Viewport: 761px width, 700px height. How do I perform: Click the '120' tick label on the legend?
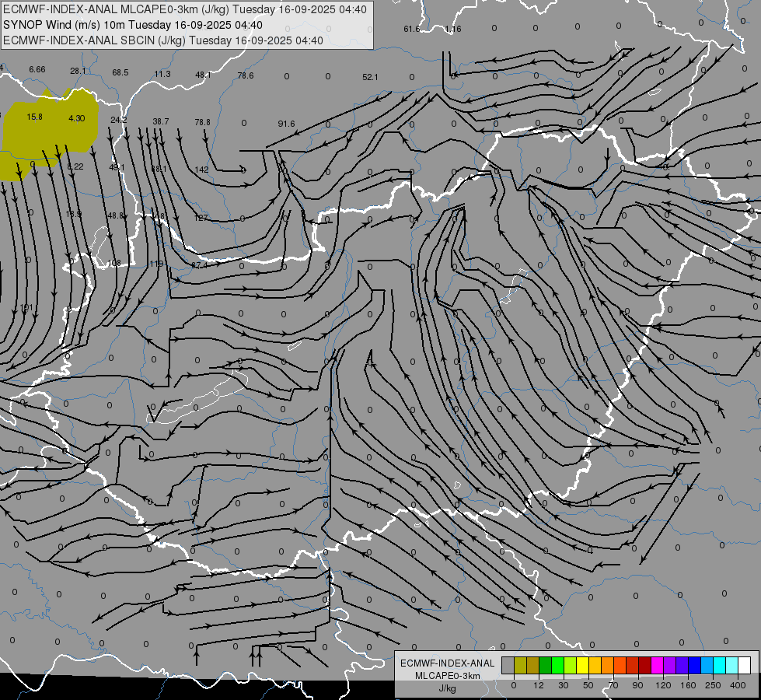(x=664, y=685)
